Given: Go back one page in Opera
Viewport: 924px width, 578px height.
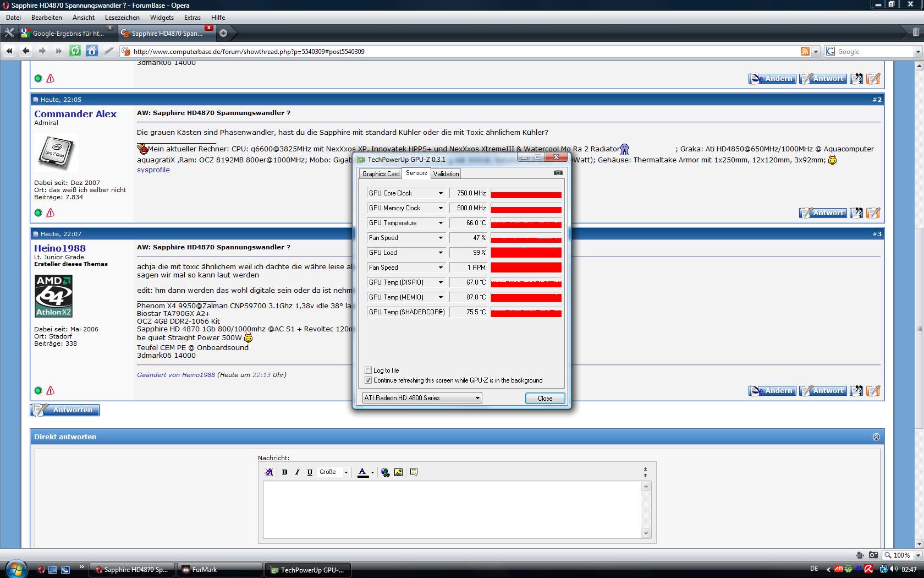Looking at the screenshot, I should (26, 51).
